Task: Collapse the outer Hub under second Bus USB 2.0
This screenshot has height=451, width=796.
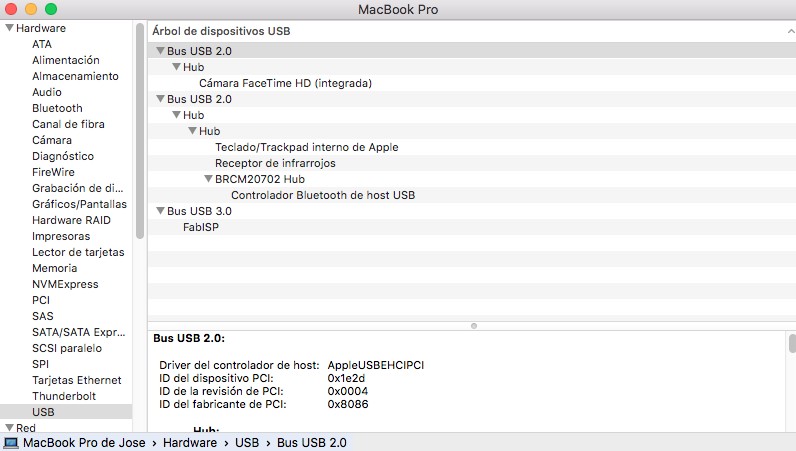Action: click(x=177, y=115)
